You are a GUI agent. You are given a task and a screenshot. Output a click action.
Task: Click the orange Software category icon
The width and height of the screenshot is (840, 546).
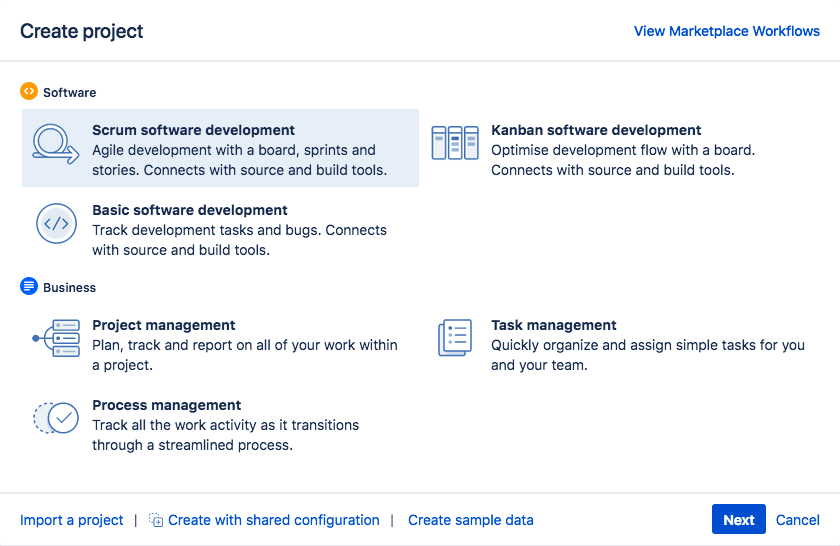[29, 91]
